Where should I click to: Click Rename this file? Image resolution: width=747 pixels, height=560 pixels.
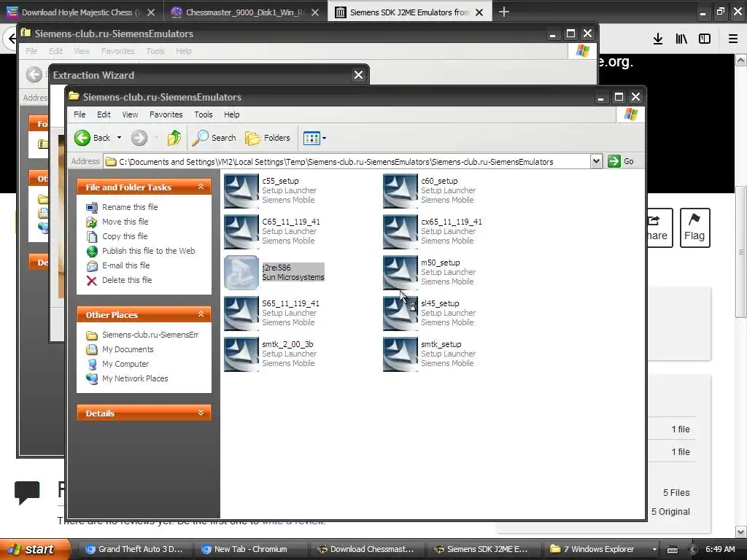[130, 207]
